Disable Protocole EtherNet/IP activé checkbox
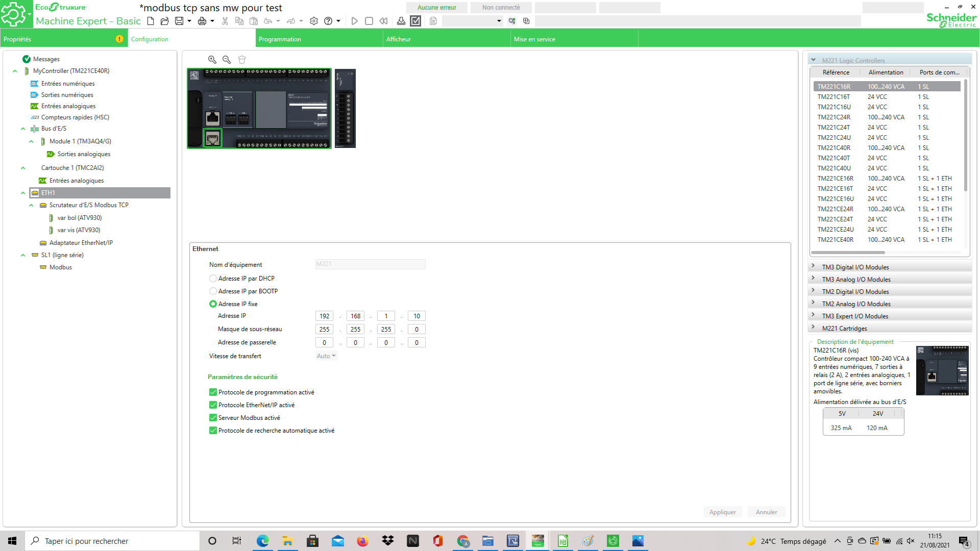Screen dimensions: 980x551 [213, 405]
